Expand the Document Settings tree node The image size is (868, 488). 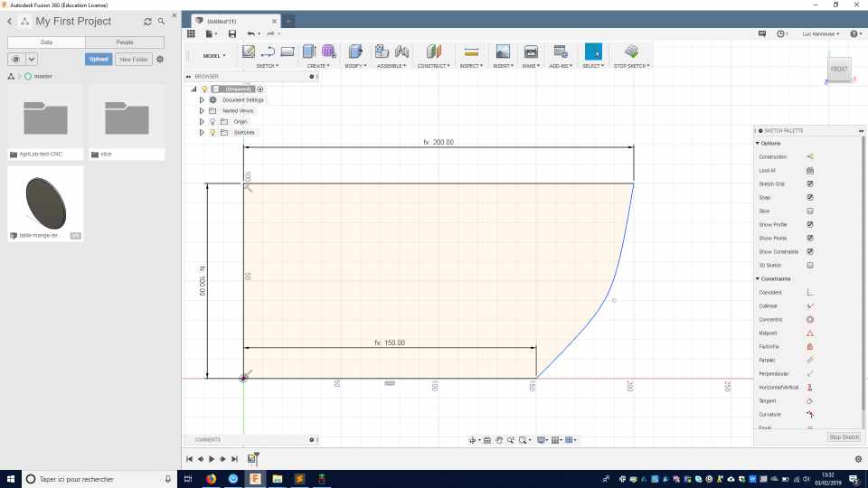(202, 100)
